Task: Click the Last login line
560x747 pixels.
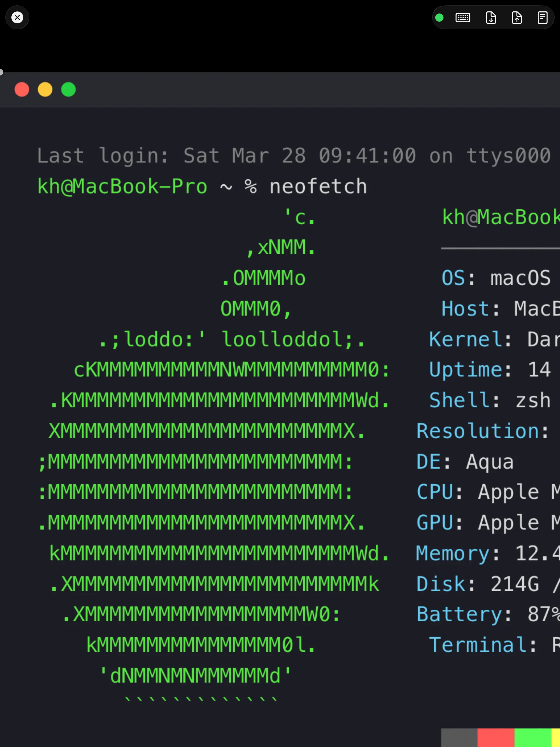Action: (x=294, y=156)
